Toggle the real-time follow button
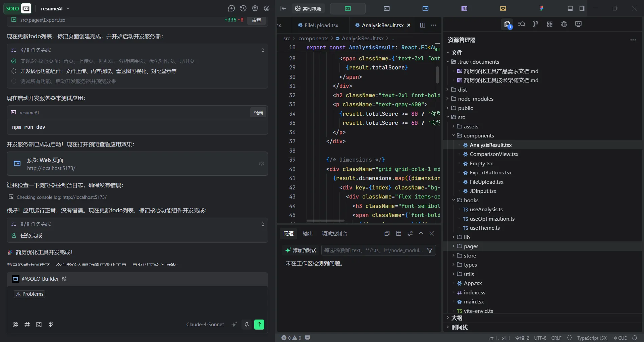This screenshot has width=644, height=342. 308,8
